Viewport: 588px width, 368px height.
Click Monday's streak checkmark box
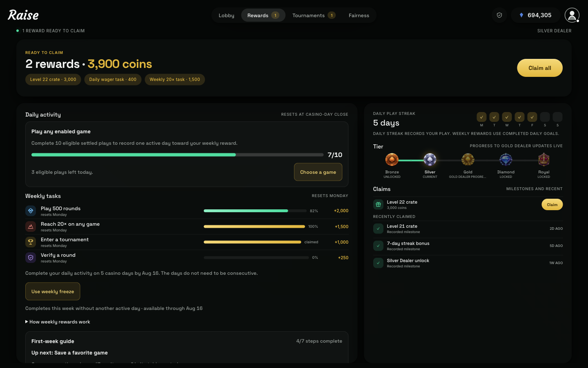(481, 117)
